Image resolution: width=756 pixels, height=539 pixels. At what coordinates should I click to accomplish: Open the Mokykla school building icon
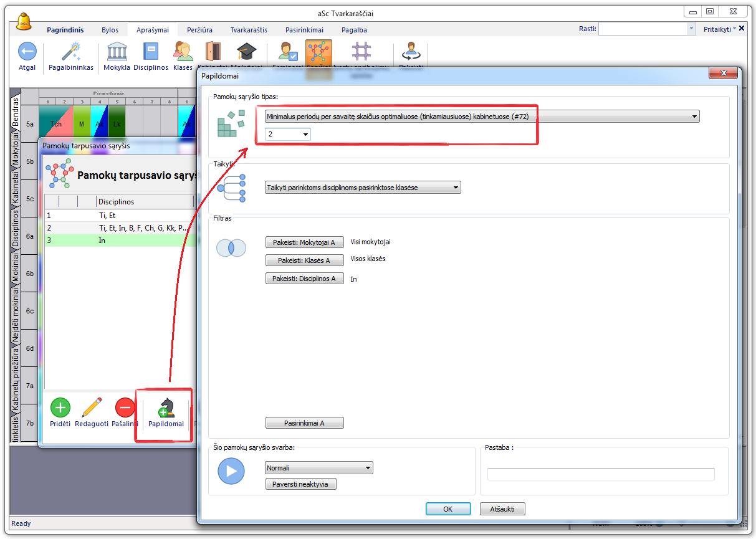[x=117, y=52]
